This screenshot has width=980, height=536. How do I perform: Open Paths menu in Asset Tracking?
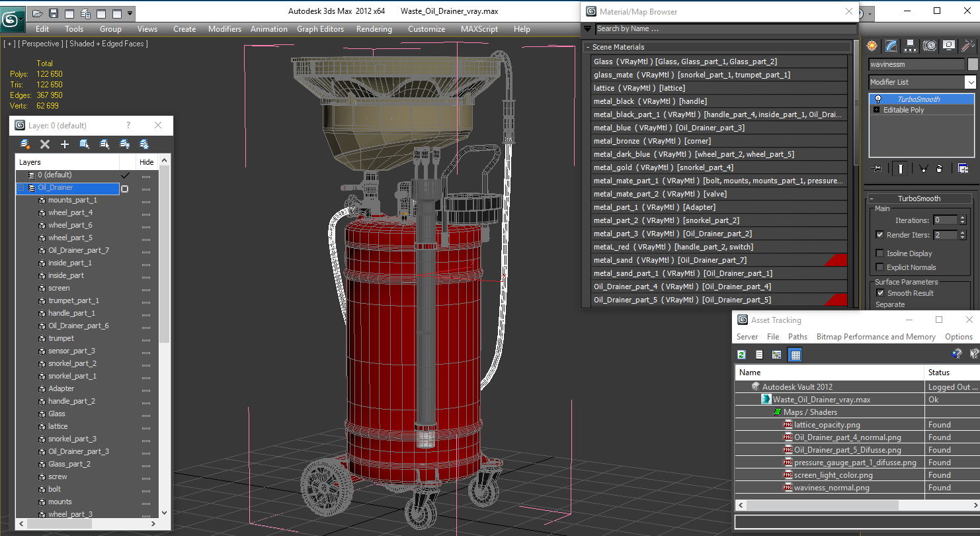click(x=797, y=337)
